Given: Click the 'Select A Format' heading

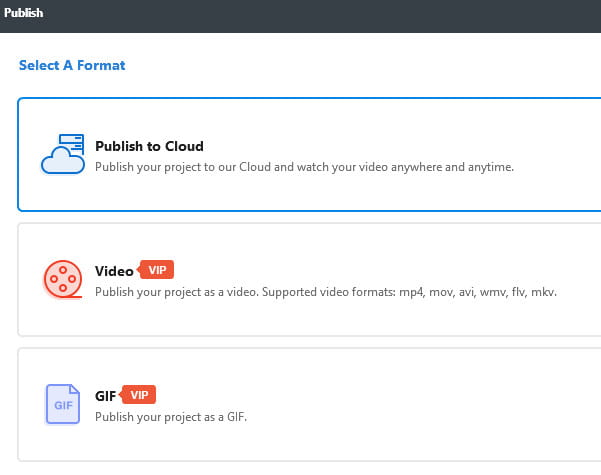Looking at the screenshot, I should 72,65.
